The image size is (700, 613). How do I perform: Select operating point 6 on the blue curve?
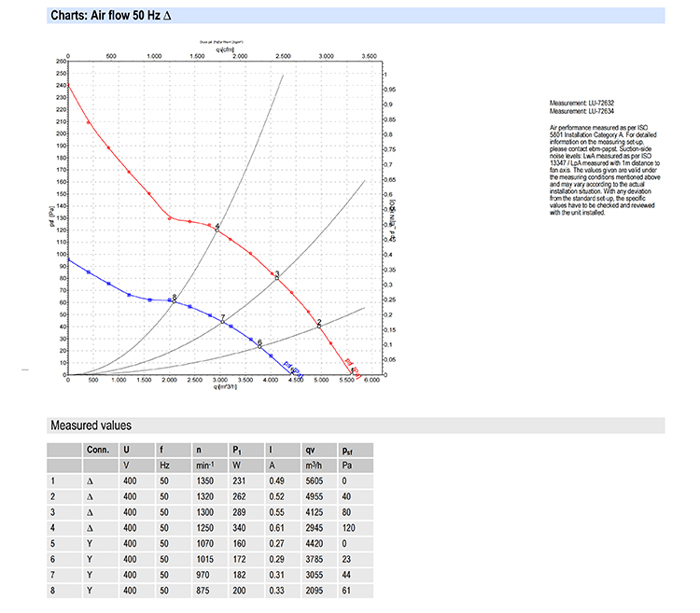259,347
